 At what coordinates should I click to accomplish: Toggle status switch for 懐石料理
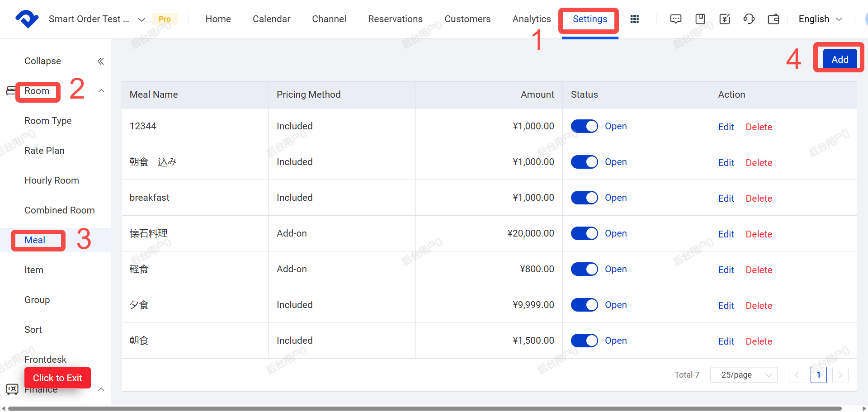click(585, 233)
